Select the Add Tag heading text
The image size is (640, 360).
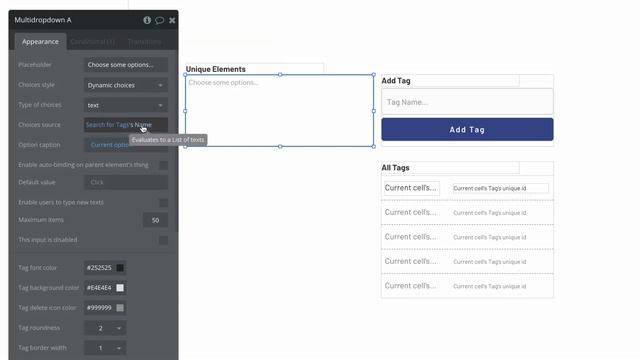click(x=396, y=80)
